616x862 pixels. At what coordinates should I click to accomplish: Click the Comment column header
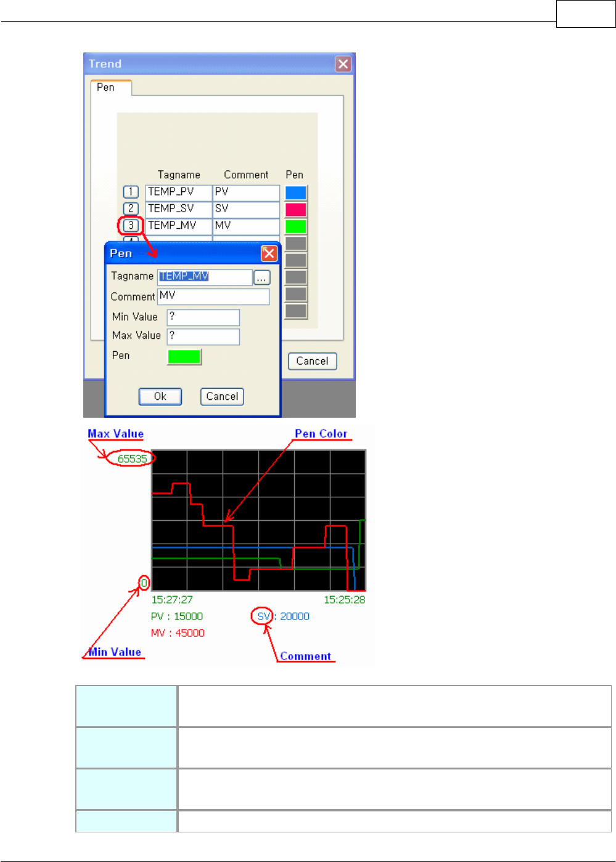pyautogui.click(x=246, y=175)
